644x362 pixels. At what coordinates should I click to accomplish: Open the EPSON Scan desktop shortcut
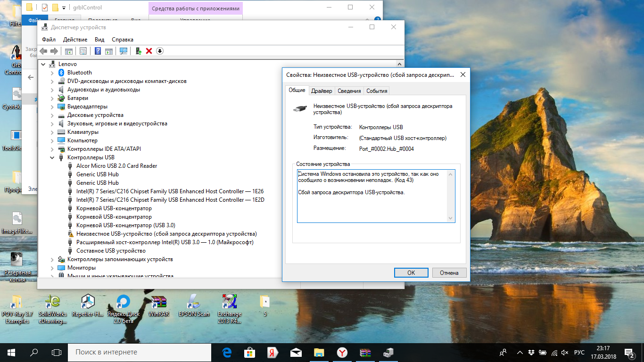[194, 306]
